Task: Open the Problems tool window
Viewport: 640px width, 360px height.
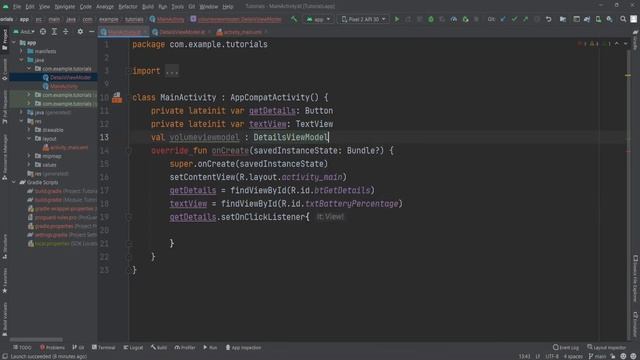Action: pos(52,347)
